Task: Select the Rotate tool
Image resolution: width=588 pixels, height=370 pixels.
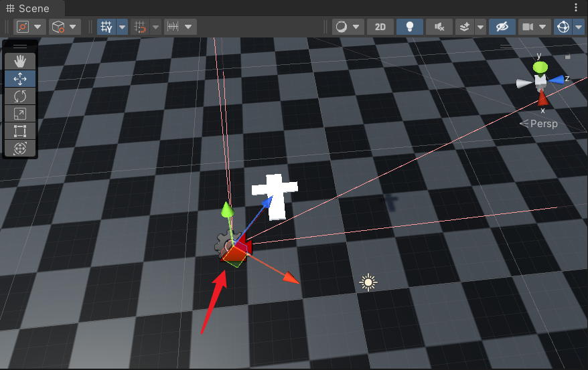Action: point(20,96)
